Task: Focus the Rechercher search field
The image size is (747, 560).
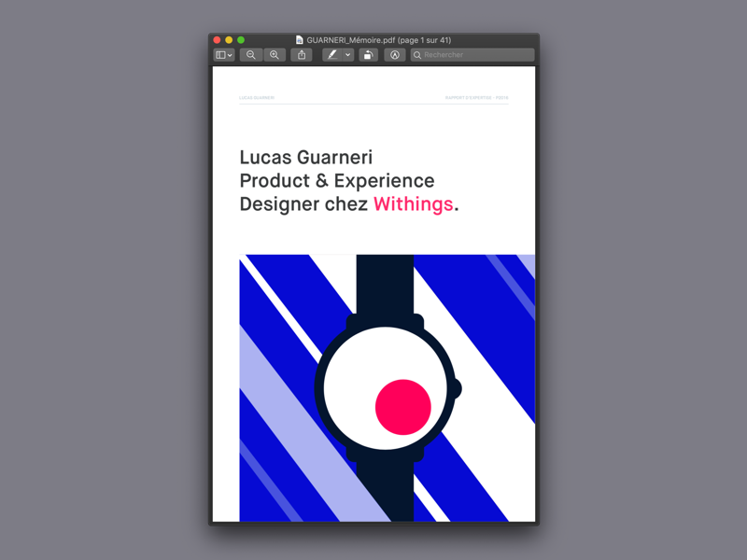Action: point(472,55)
